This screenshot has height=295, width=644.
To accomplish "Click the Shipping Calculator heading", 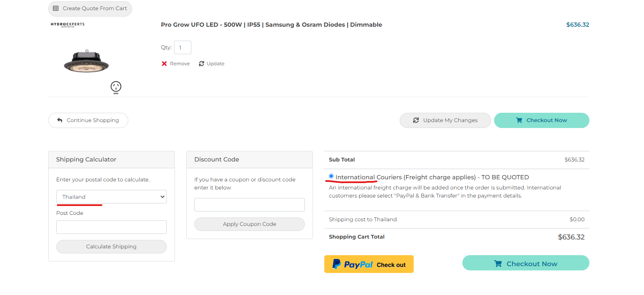I will point(86,159).
